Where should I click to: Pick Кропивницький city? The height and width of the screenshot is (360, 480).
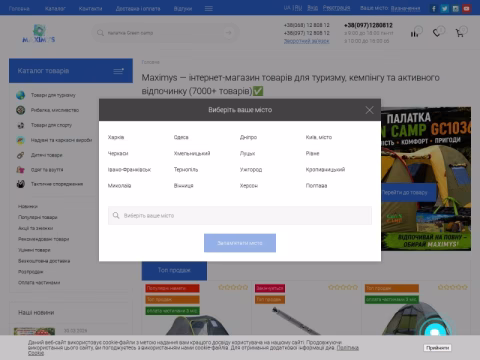[325, 170]
